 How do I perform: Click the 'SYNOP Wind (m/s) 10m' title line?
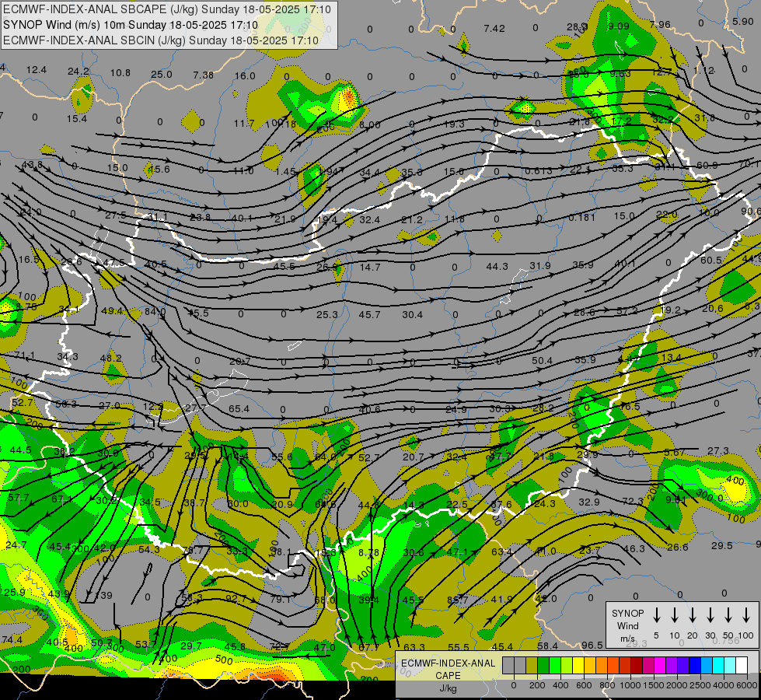coord(130,25)
